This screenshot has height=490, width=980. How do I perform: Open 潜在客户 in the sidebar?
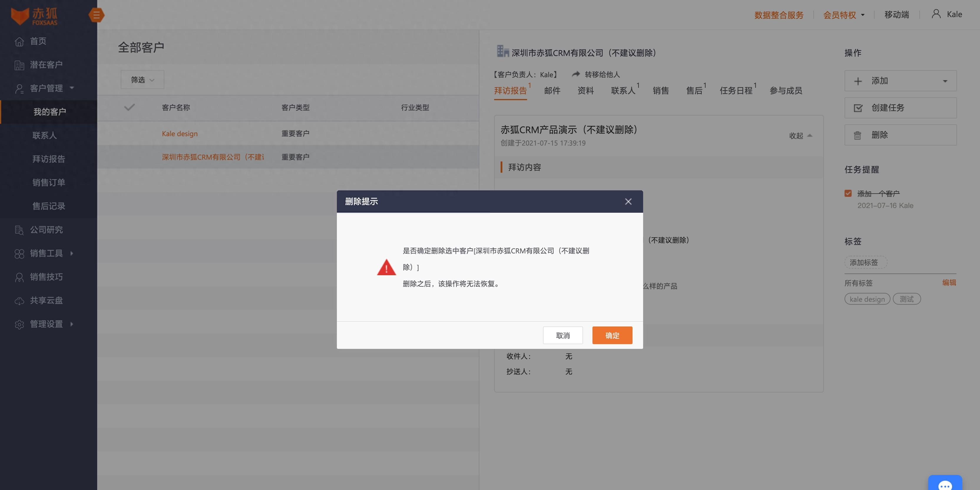tap(46, 65)
